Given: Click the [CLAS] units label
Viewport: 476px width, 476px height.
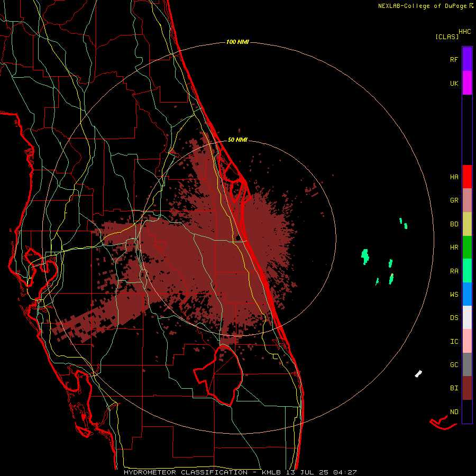Looking at the screenshot, I should [447, 36].
